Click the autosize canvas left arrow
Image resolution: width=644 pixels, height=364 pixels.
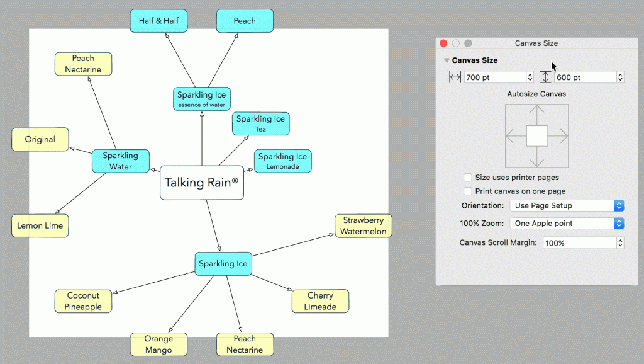[x=515, y=136]
